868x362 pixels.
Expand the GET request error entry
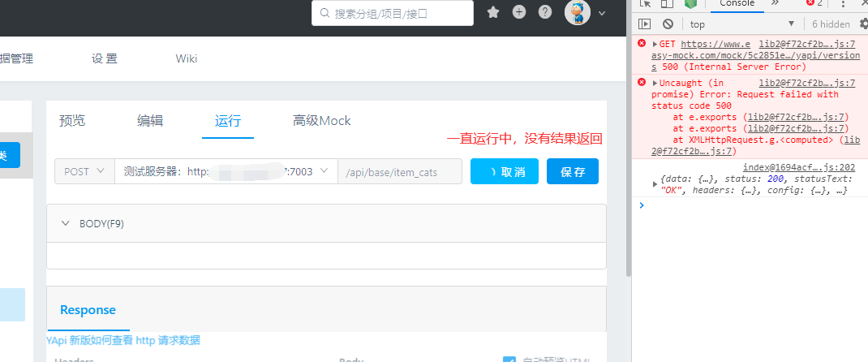coord(655,45)
